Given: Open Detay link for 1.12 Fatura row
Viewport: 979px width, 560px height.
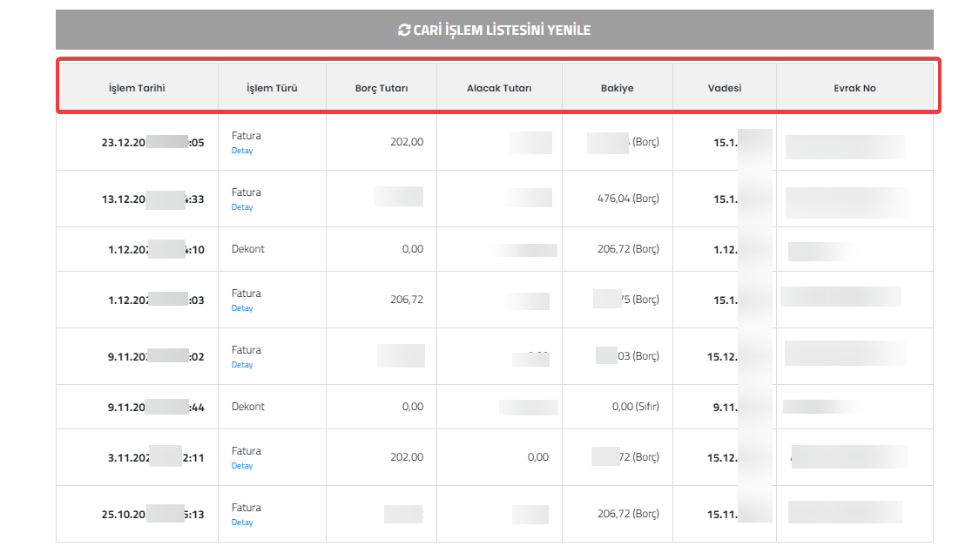Looking at the screenshot, I should pyautogui.click(x=242, y=308).
